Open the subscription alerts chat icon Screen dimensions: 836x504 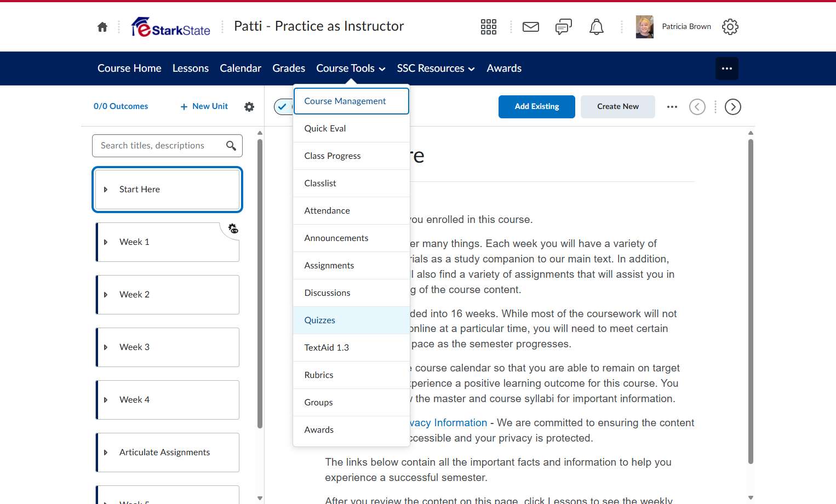coord(564,27)
